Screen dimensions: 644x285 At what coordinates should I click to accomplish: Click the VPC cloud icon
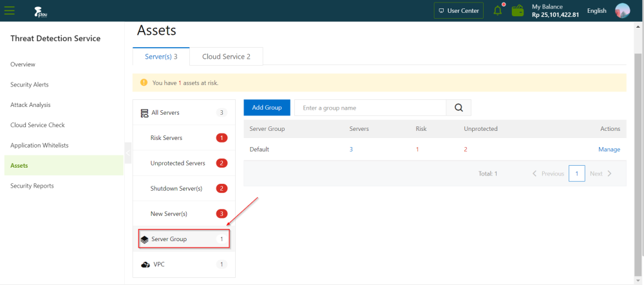point(146,264)
